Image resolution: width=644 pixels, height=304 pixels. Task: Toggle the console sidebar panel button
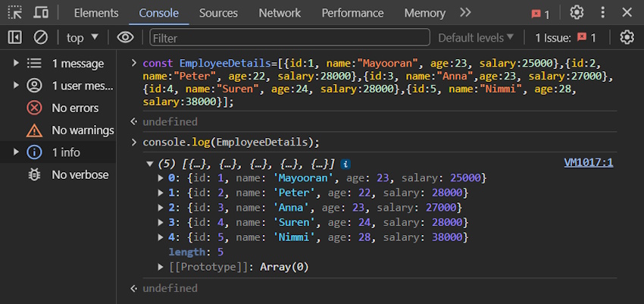point(15,38)
